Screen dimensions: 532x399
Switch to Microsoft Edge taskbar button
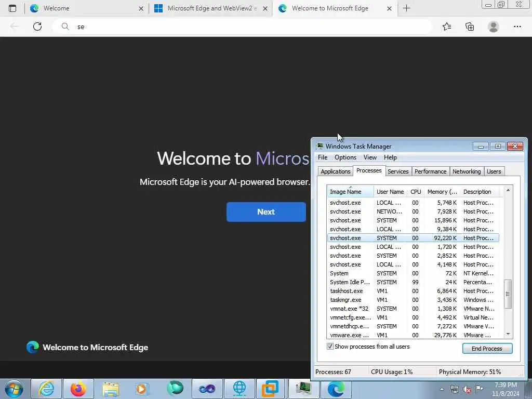click(336, 389)
